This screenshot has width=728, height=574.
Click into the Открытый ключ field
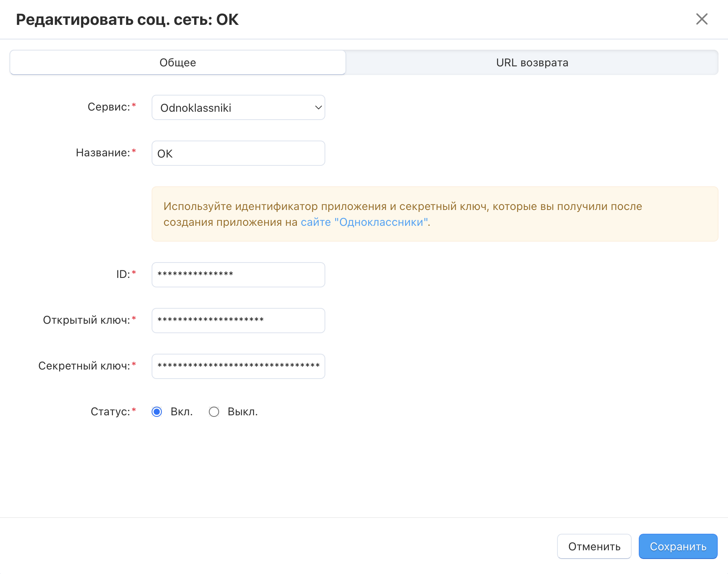[238, 321]
